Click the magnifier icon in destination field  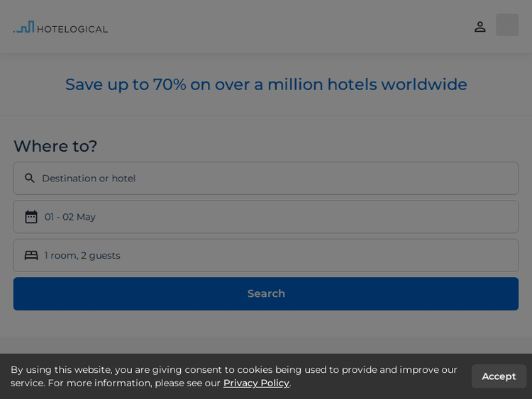click(30, 178)
